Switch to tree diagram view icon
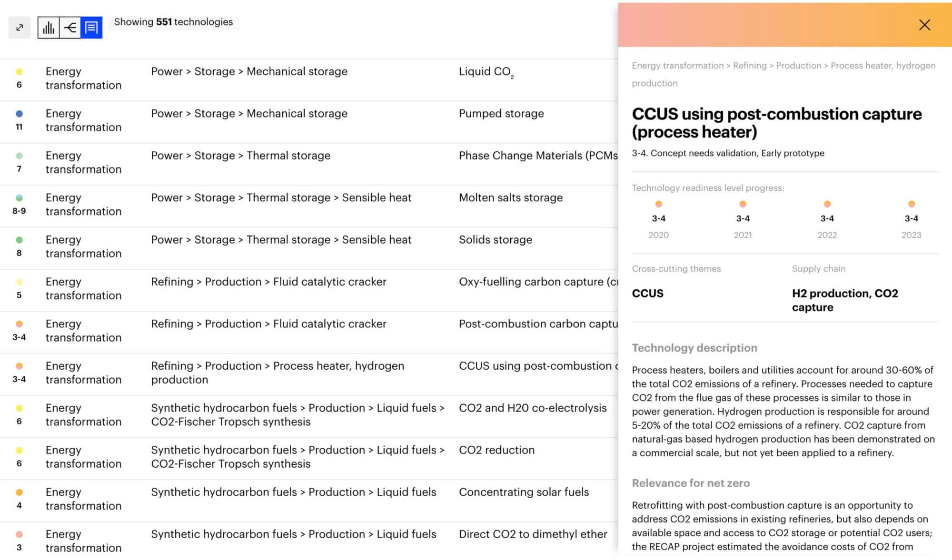 click(x=70, y=28)
